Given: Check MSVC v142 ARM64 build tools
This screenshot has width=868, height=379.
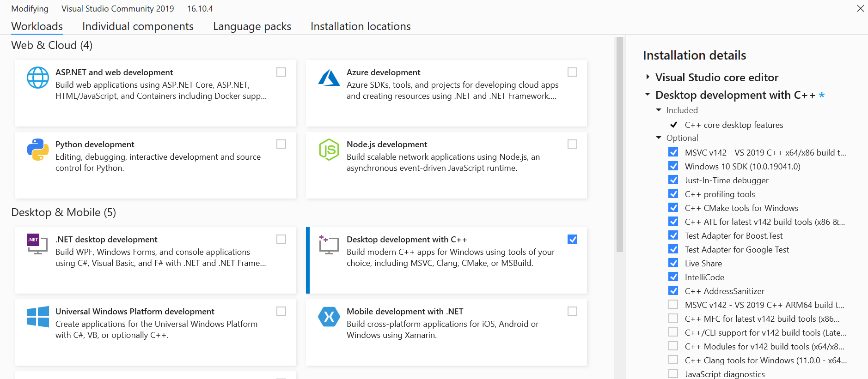Looking at the screenshot, I should (x=673, y=305).
